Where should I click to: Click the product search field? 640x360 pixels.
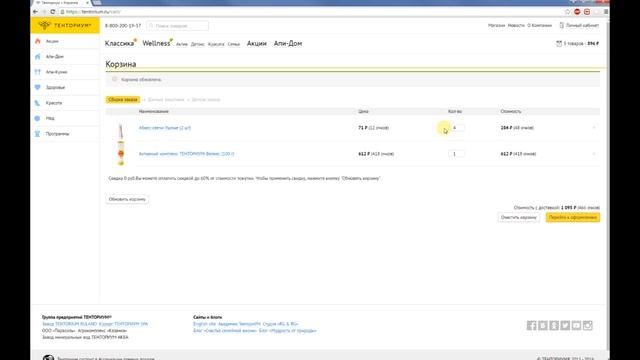178,26
